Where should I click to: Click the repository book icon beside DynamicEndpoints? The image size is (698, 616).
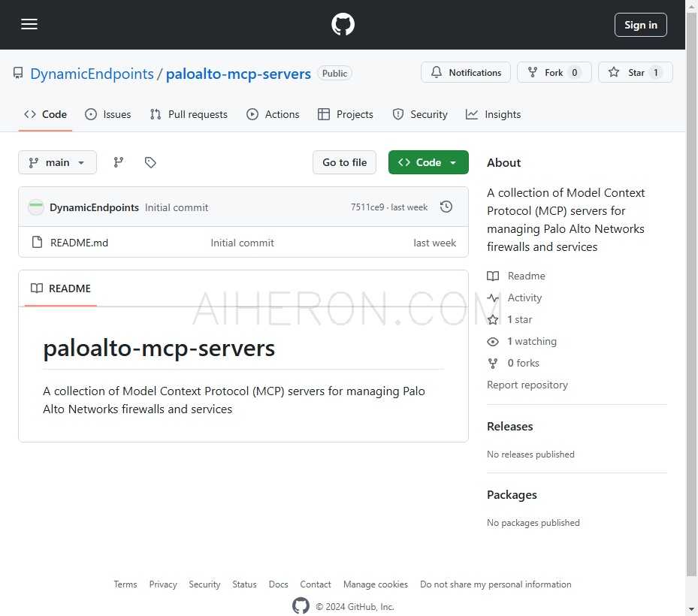[x=18, y=73]
